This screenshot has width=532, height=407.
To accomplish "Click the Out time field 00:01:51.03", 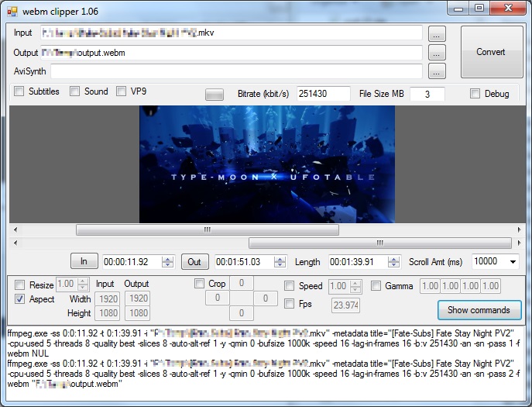I will [x=245, y=262].
